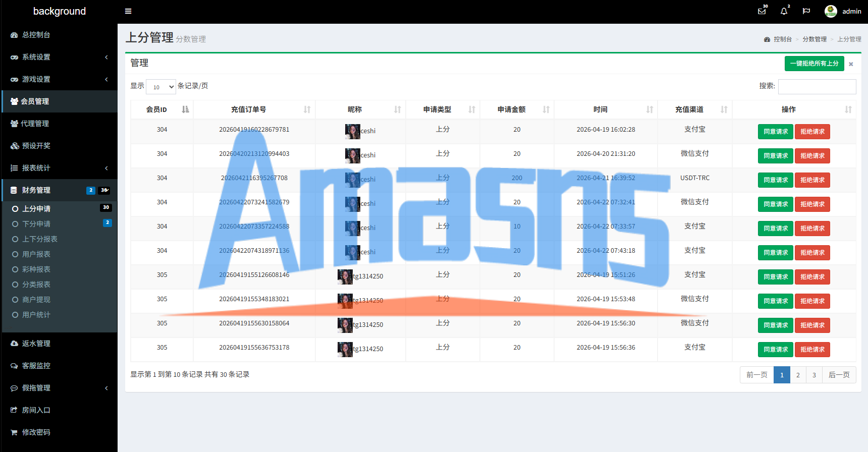This screenshot has height=452, width=868.
Task: Reject order 20260419160228679781
Action: [812, 132]
